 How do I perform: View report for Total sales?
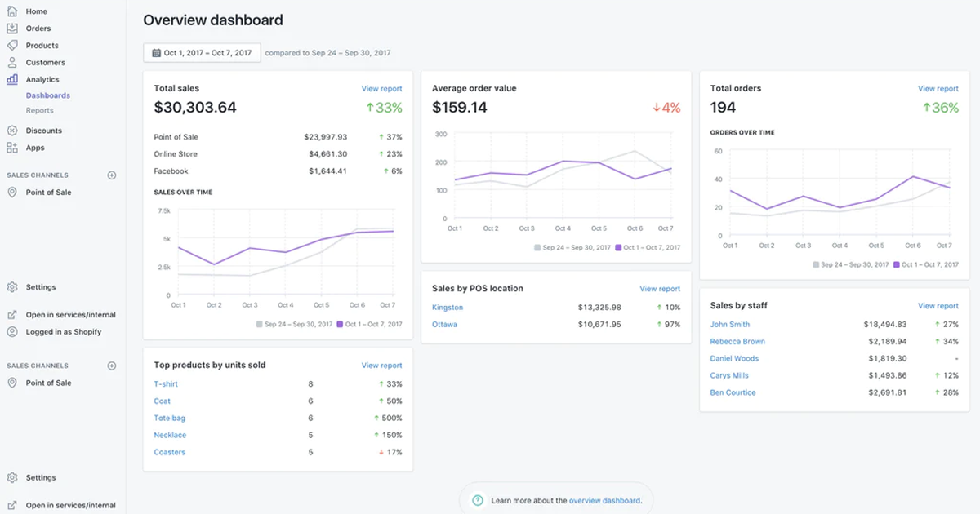point(381,89)
